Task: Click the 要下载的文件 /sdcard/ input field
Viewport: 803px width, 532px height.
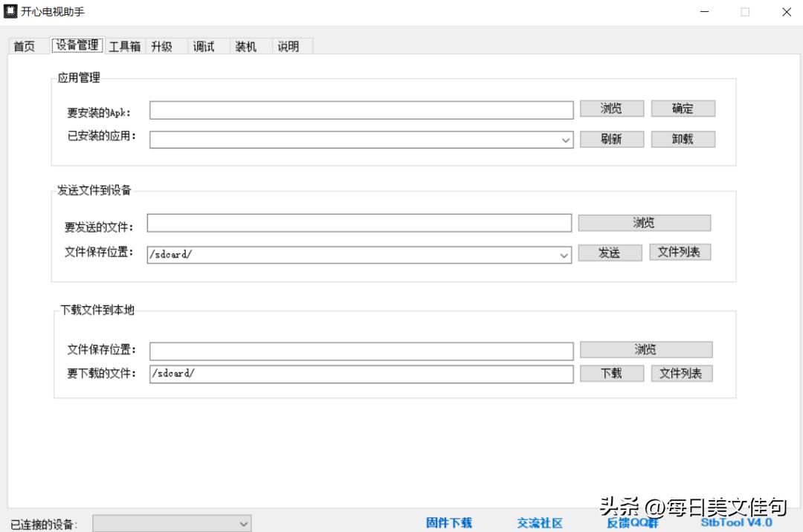Action: click(x=361, y=374)
